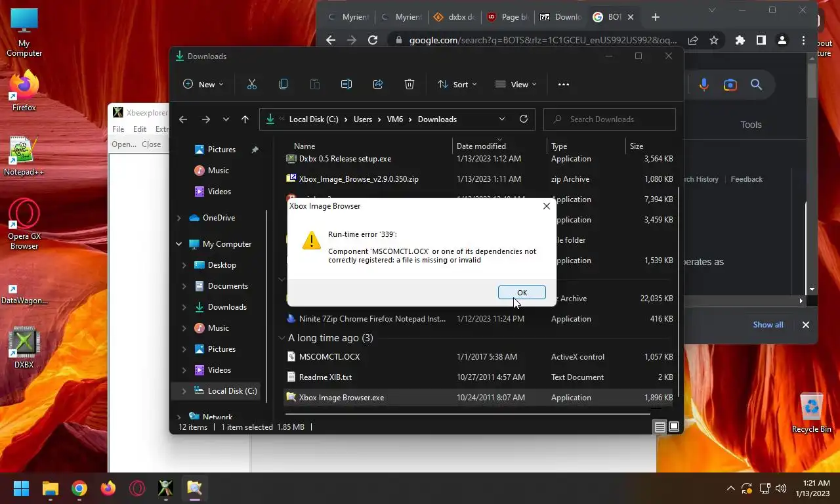Open the address bar history dropdown
Image resolution: width=840 pixels, height=504 pixels.
click(502, 119)
